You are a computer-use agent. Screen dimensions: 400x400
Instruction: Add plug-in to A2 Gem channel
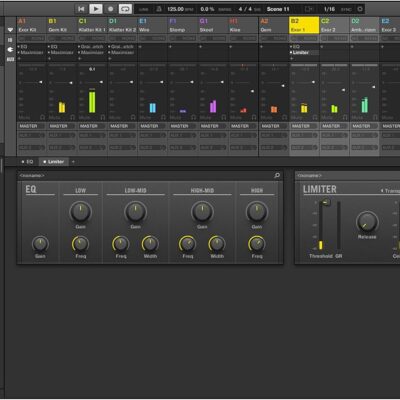[262, 47]
